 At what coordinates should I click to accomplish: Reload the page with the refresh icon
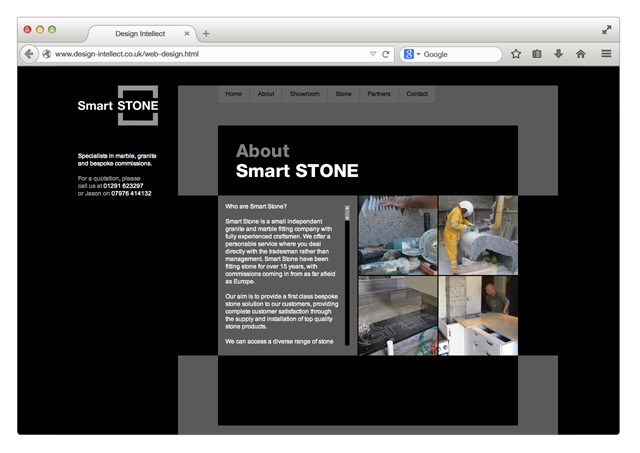coord(386,54)
